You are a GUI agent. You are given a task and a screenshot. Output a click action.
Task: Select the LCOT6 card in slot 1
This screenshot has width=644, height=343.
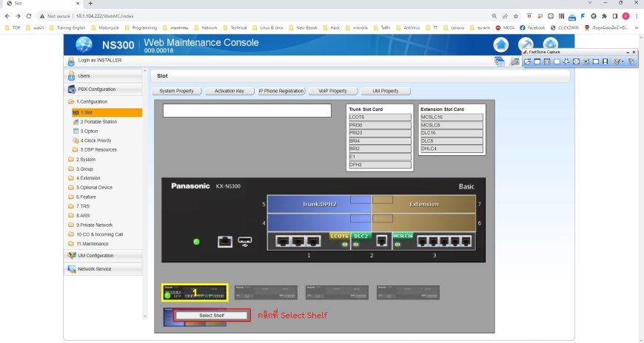340,237
